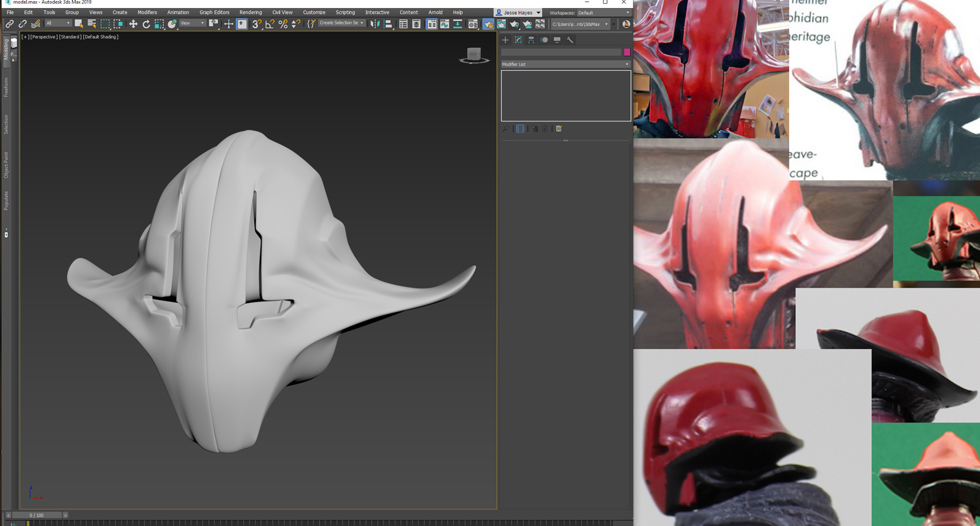This screenshot has height=526, width=980.
Task: Switch to Create command panel tab
Action: click(505, 40)
